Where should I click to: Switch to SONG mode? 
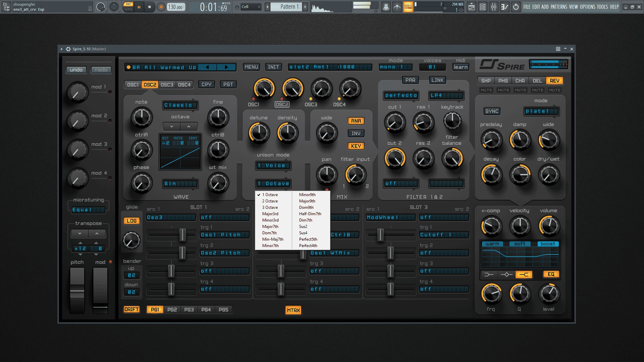pos(128,9)
